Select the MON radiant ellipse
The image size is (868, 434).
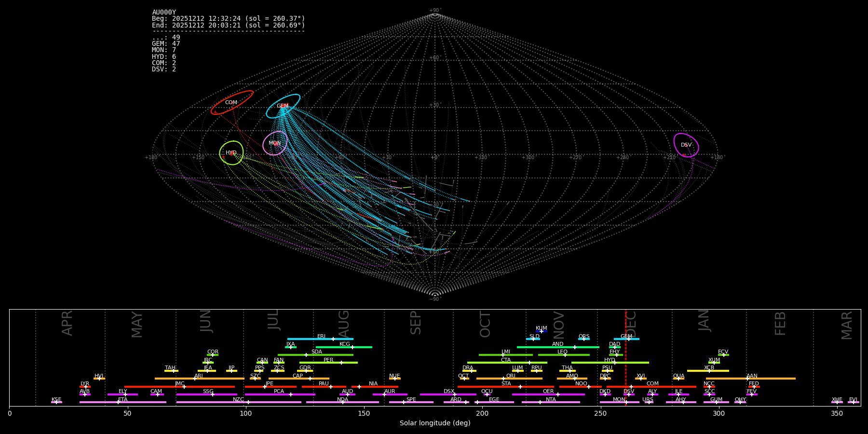coord(275,143)
